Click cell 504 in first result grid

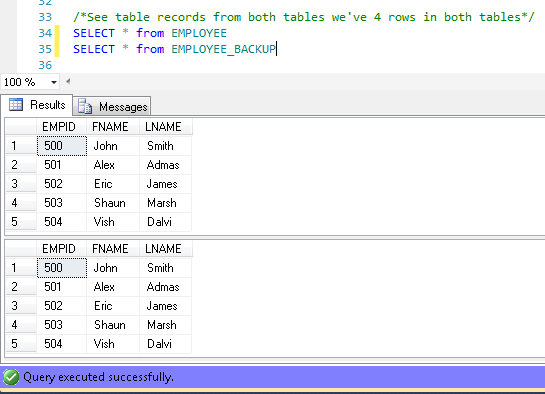pyautogui.click(x=62, y=222)
